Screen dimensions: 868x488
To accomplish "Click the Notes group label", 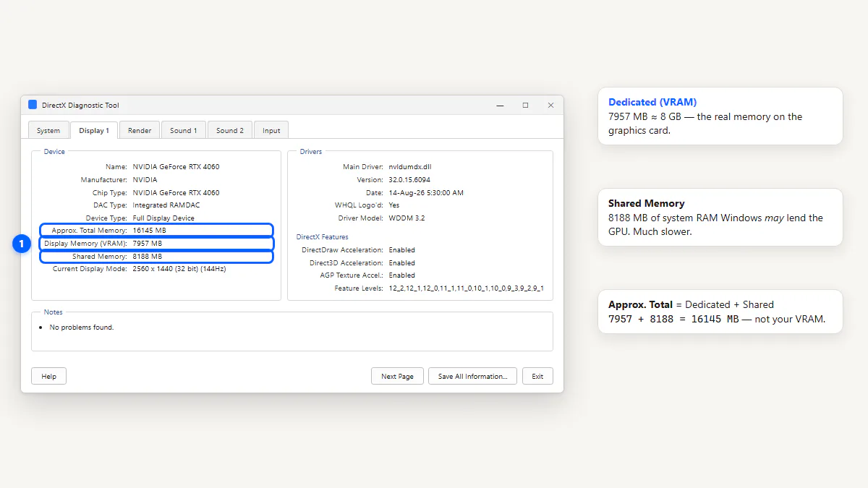I will 54,312.
